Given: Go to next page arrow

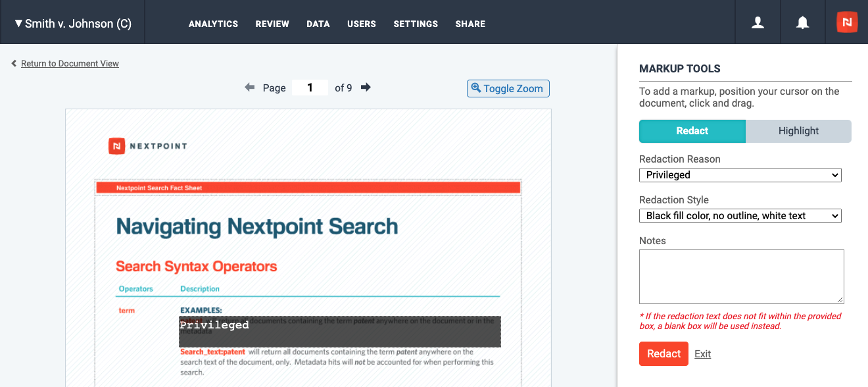Looking at the screenshot, I should click(x=366, y=87).
